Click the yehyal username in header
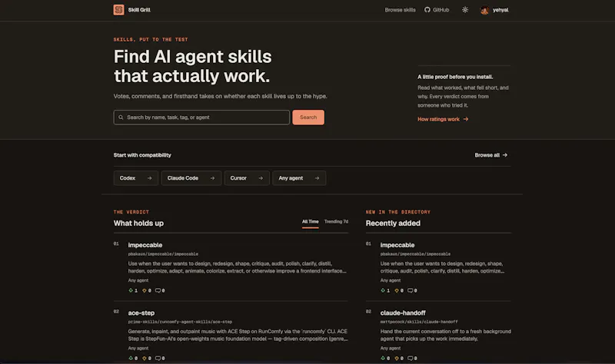615x364 pixels. tap(500, 10)
